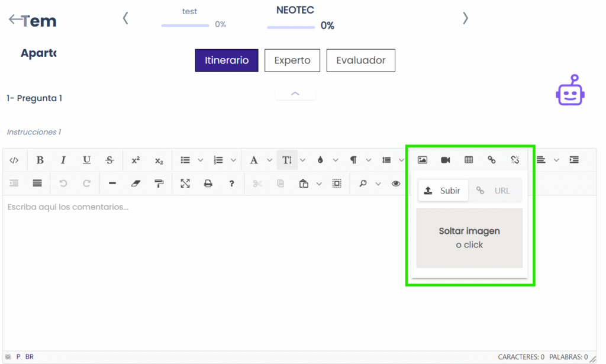
Task: Expand text color dropdown arrow
Action: (336, 160)
